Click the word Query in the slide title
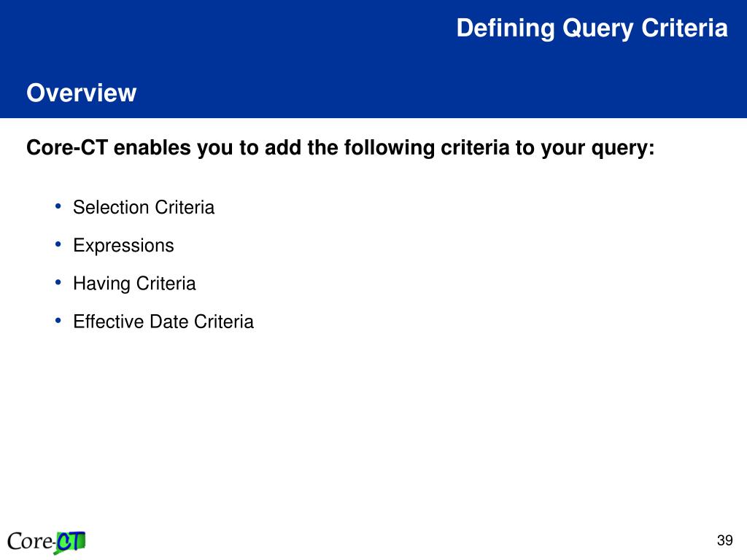 (598, 28)
